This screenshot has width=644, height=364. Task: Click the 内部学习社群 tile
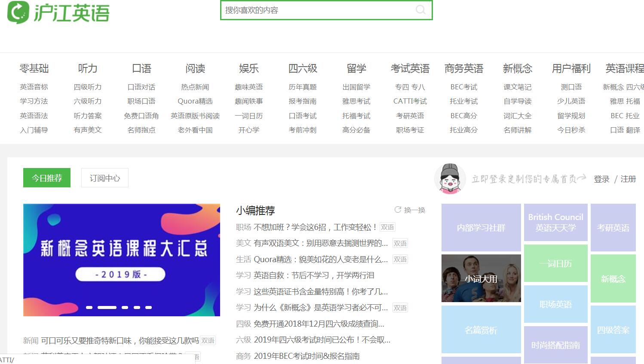pos(481,227)
